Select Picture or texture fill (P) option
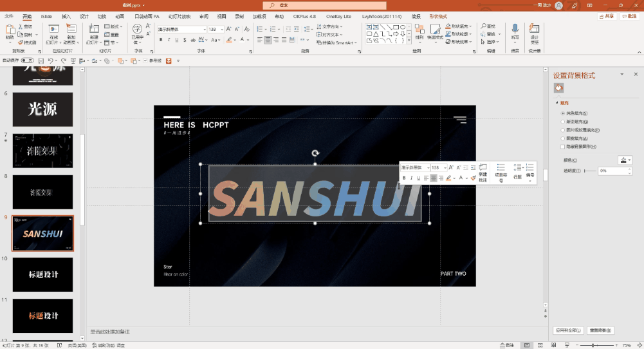The height and width of the screenshot is (349, 644). (563, 130)
